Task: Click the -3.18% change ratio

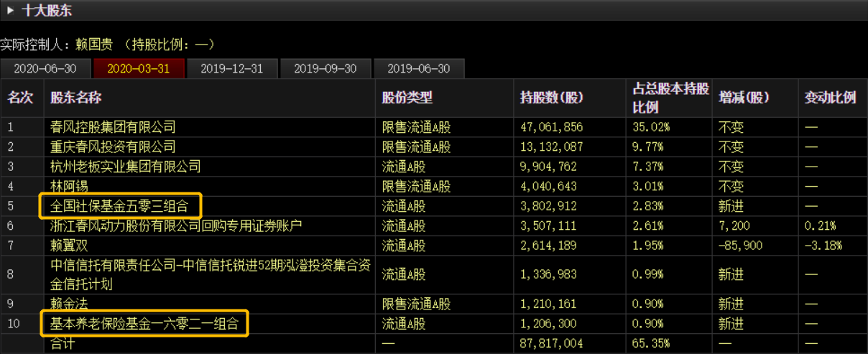Action: point(823,246)
